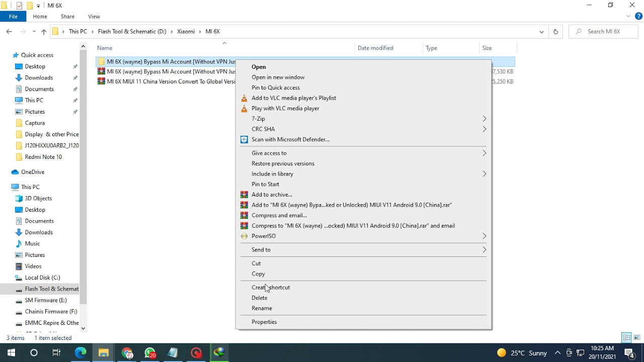Image resolution: width=644 pixels, height=362 pixels.
Task: Click Add to "MI 6X (wayne) Bypa...[China].rar"
Action: click(x=352, y=205)
